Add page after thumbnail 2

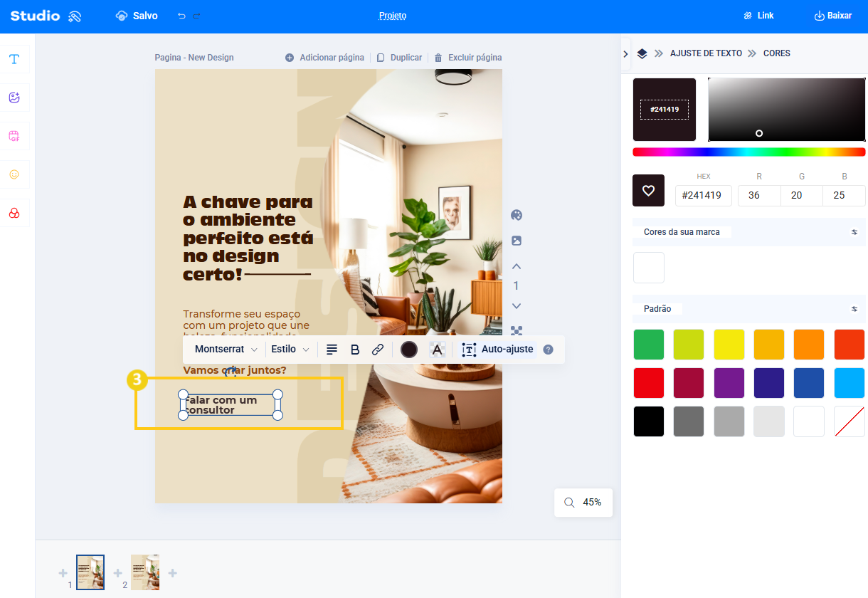(172, 573)
